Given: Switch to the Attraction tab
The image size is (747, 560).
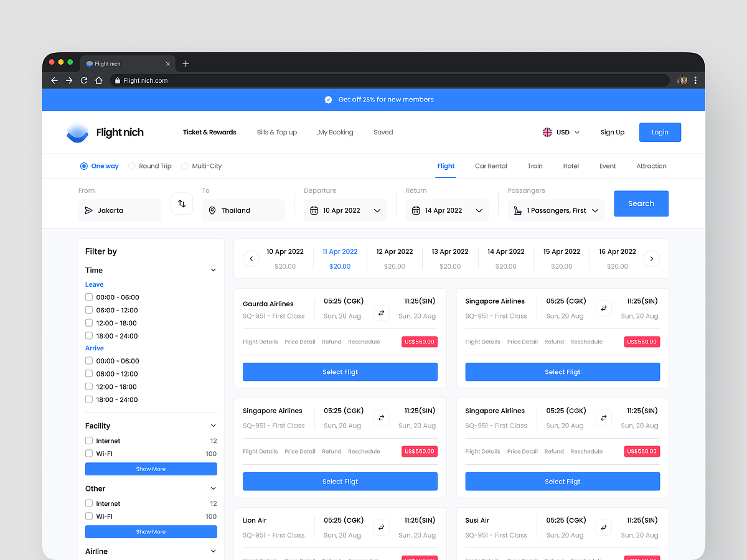Looking at the screenshot, I should pyautogui.click(x=651, y=166).
